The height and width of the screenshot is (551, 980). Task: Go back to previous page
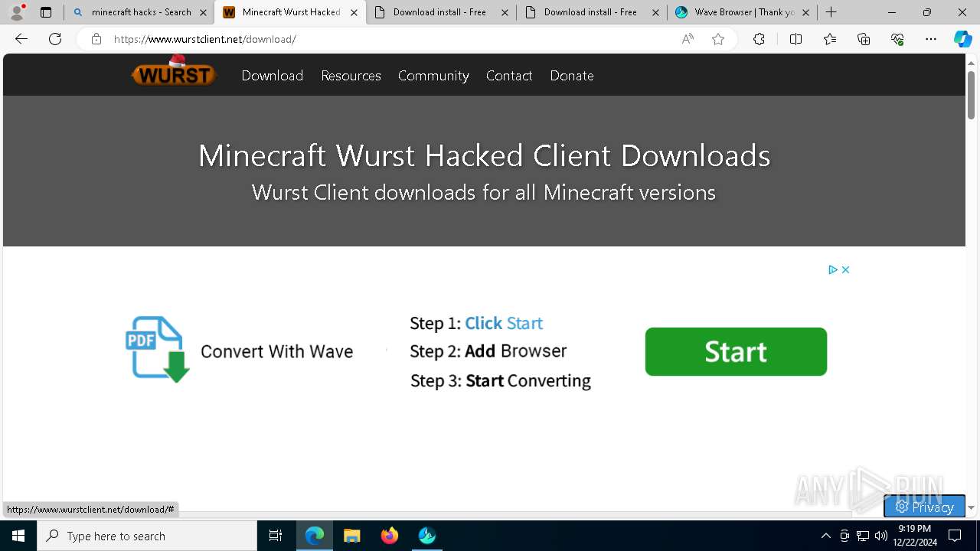(21, 39)
